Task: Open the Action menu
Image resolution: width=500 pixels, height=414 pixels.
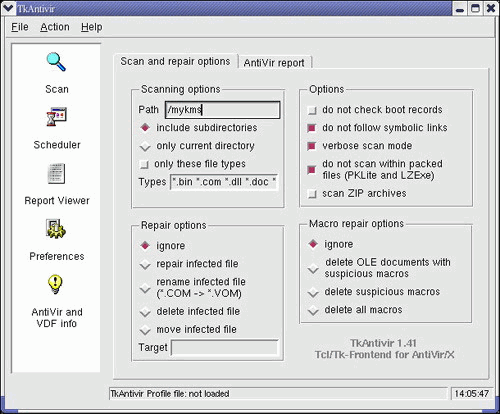Action: click(55, 27)
